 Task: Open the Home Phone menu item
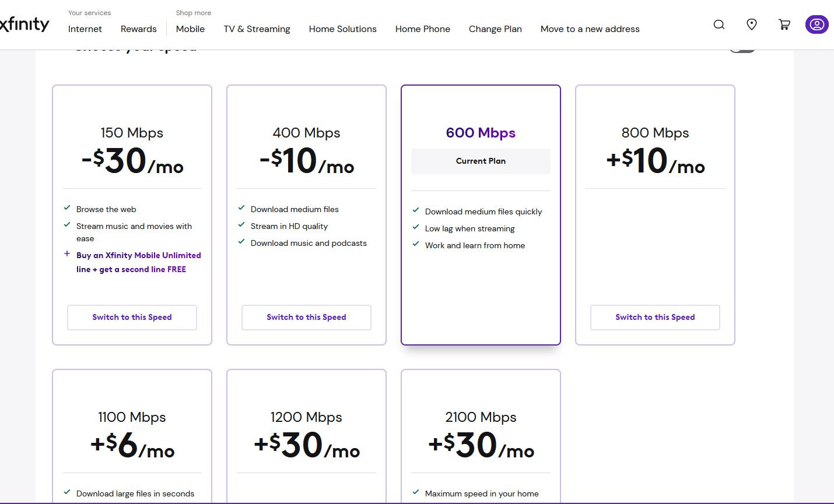(423, 29)
